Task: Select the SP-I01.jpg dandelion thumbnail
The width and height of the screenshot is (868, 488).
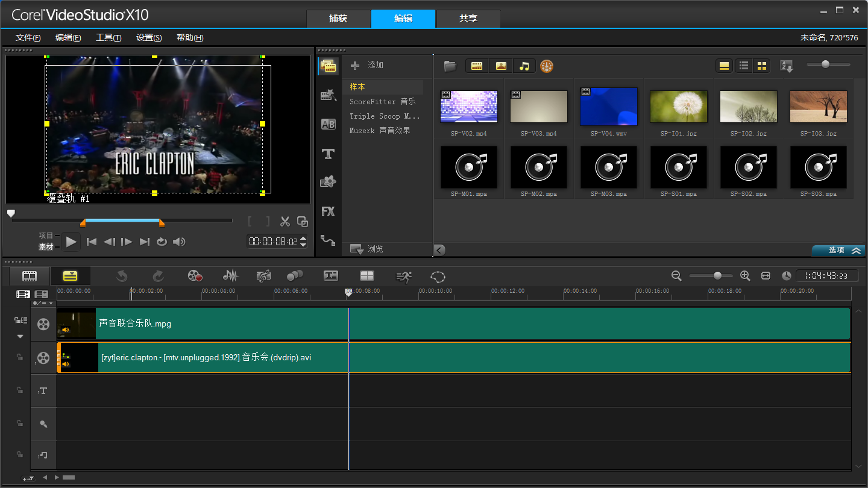Action: tap(678, 107)
